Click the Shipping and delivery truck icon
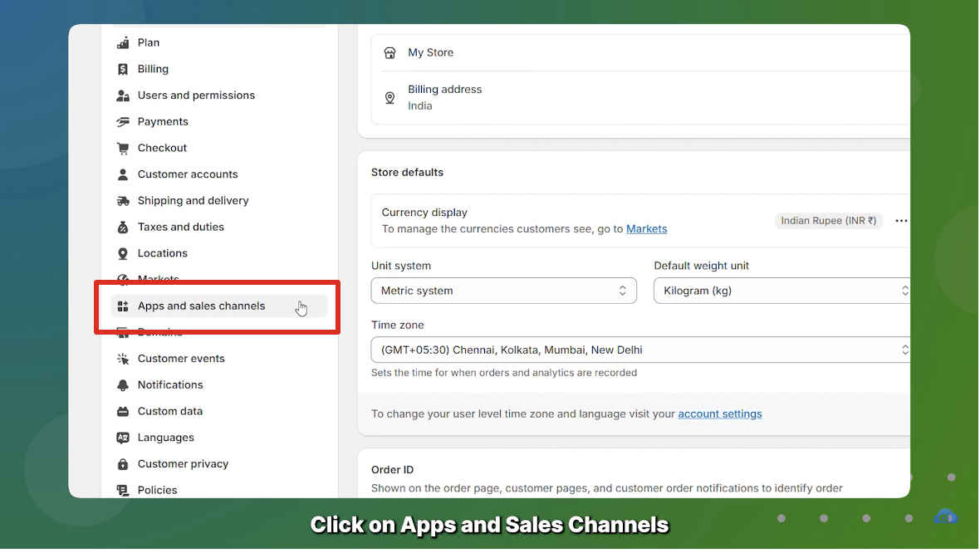 pyautogui.click(x=123, y=201)
